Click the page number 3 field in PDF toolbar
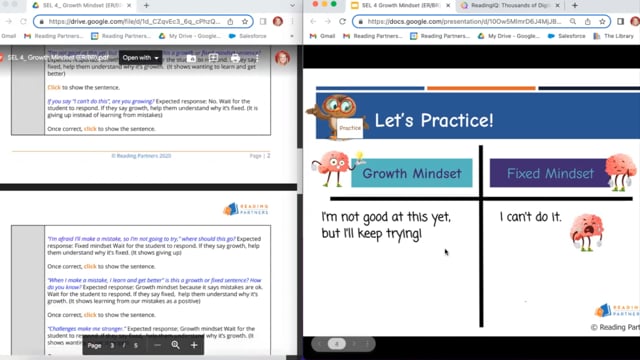 (x=112, y=346)
